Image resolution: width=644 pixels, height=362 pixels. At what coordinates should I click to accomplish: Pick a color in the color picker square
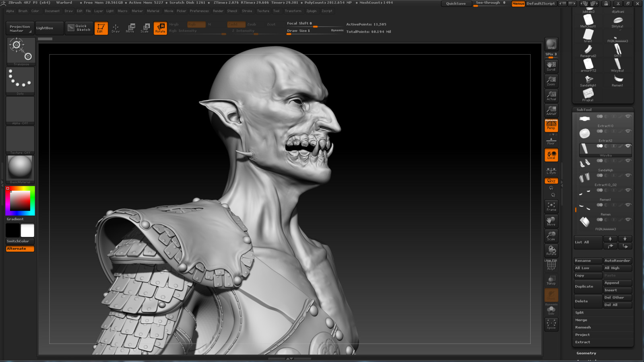(x=20, y=201)
